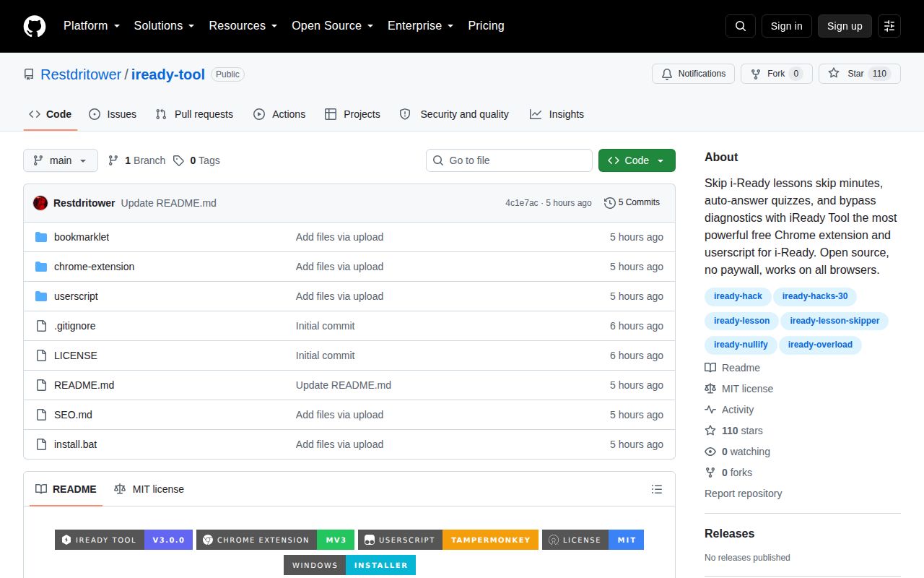
Task: Switch to the Issues tab
Action: [113, 114]
